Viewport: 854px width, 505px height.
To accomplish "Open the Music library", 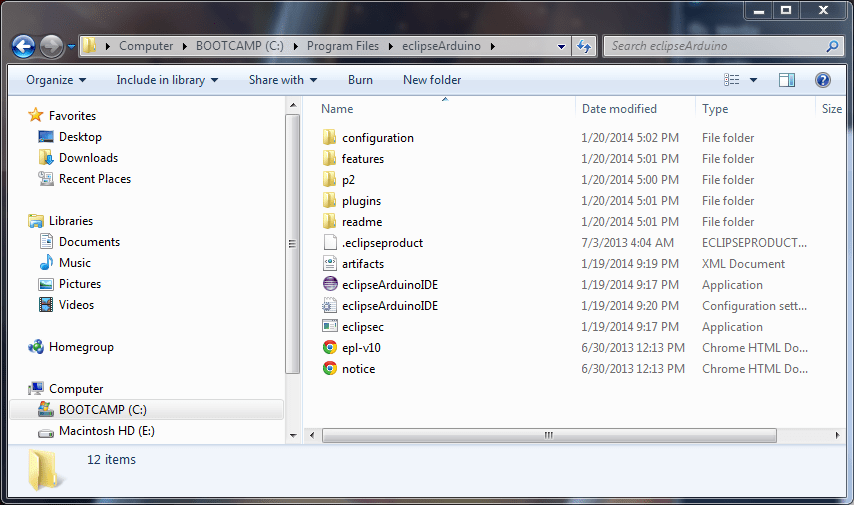I will click(x=75, y=263).
